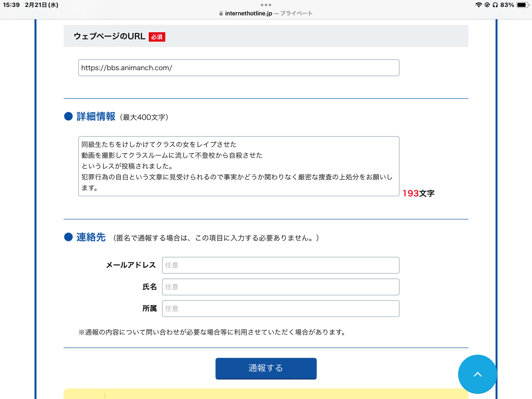Focus the webpage URL input field

click(x=239, y=68)
